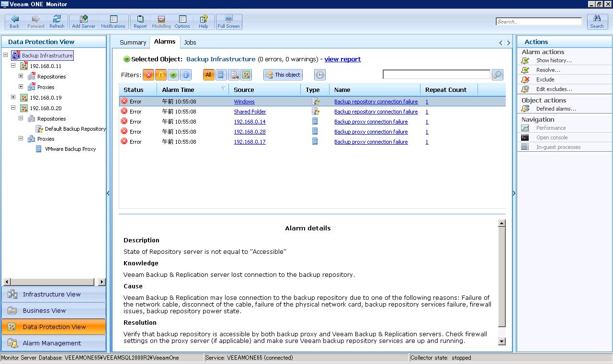Screen dimensions: 613x364
Task: Toggle the resolved (green check) filter
Action: tap(173, 75)
